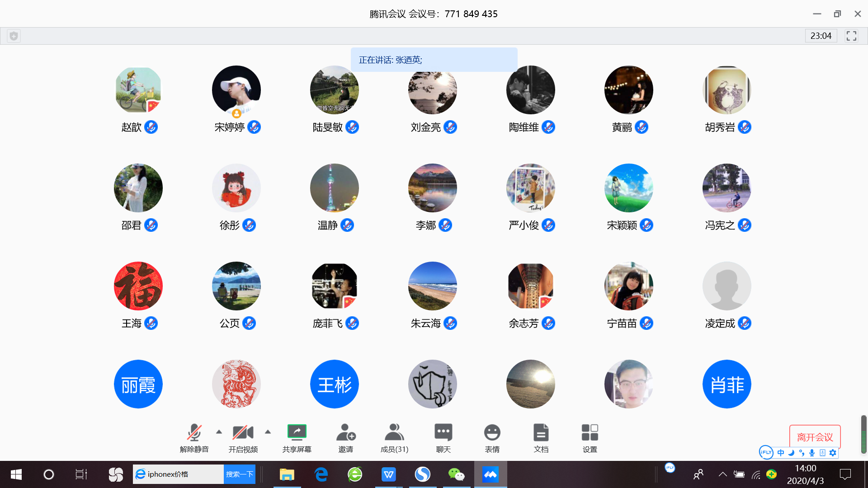Switch to WeChat in the taskbar
The image size is (868, 488).
point(456,474)
